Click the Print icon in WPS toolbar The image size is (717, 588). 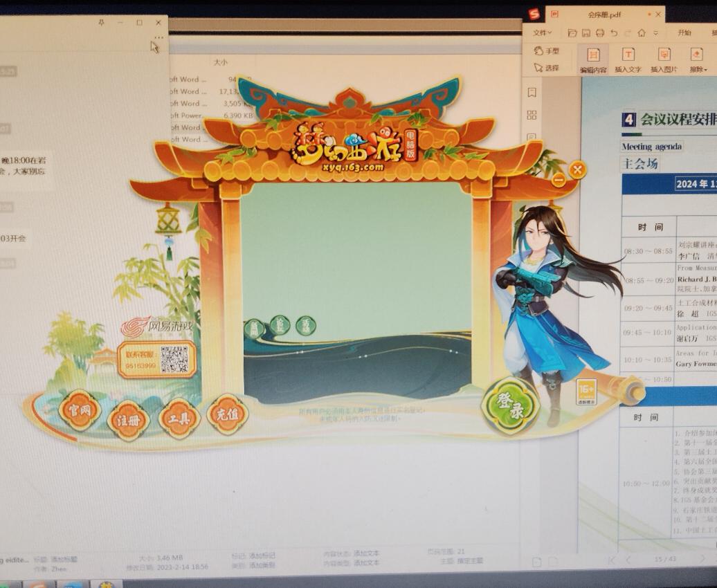point(600,33)
